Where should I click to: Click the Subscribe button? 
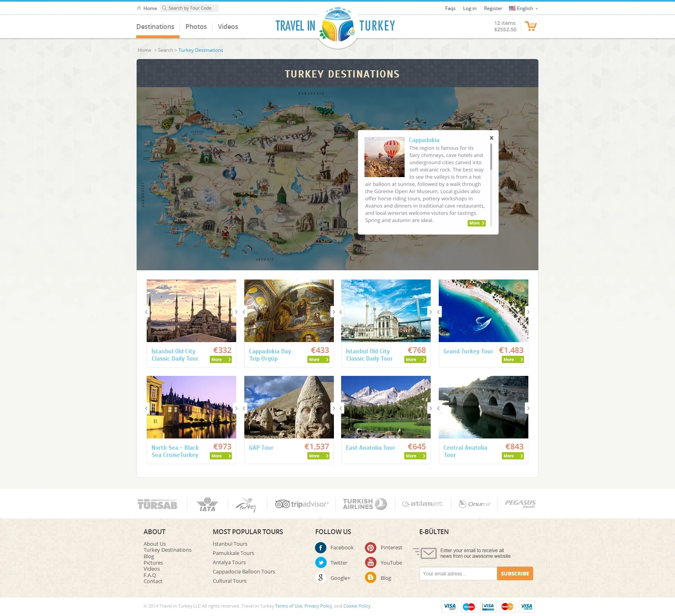pos(515,573)
